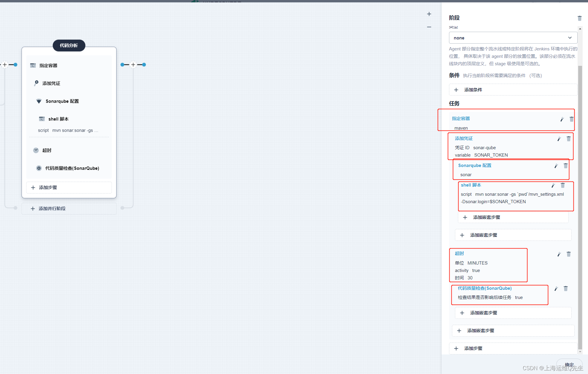The width and height of the screenshot is (588, 374).
Task: Delete the 超时 timeout task
Action: click(568, 254)
